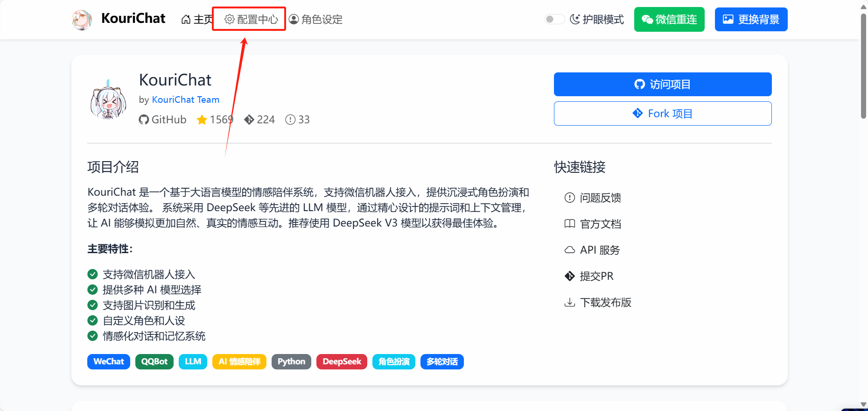Click the vertical scrollbar thumb
The height and width of the screenshot is (411, 868).
coord(863,65)
